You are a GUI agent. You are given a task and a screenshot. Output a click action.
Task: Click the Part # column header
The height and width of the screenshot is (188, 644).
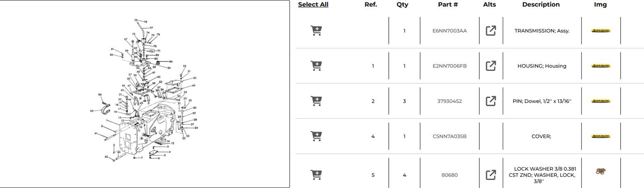coord(448,4)
